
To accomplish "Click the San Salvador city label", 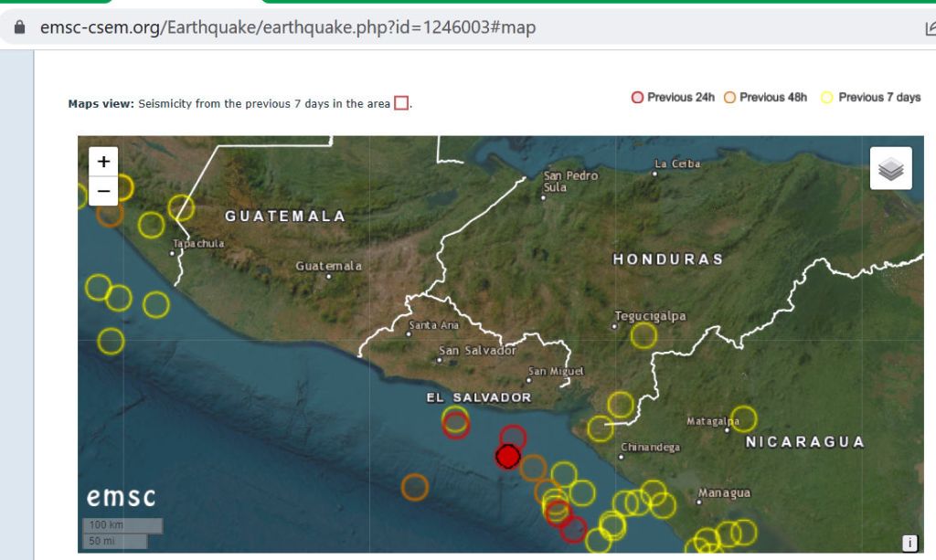I will pos(477,351).
